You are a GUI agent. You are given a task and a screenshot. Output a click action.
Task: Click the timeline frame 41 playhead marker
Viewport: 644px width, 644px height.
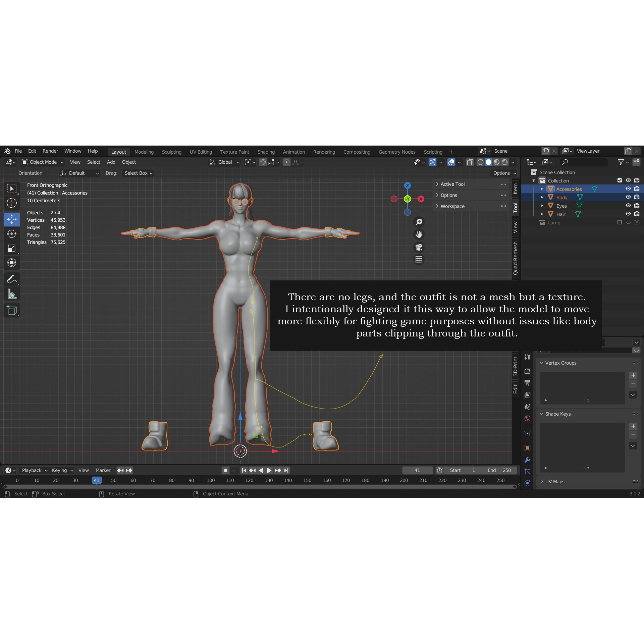point(97,480)
